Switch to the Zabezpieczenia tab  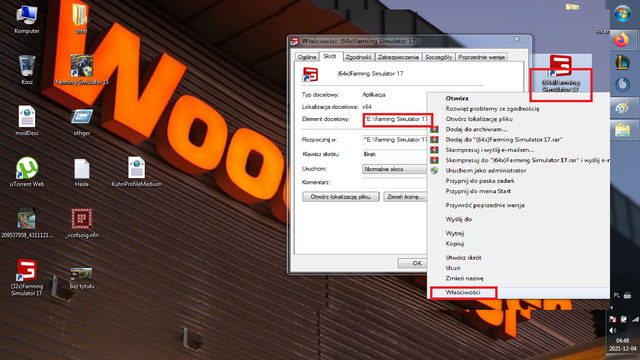(398, 57)
